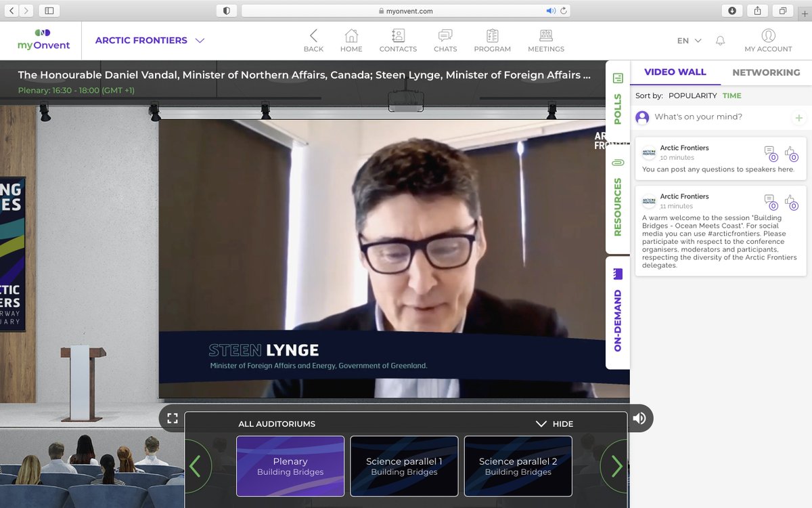Open MY ACCOUNT
This screenshot has width=812, height=508.
coord(768,41)
